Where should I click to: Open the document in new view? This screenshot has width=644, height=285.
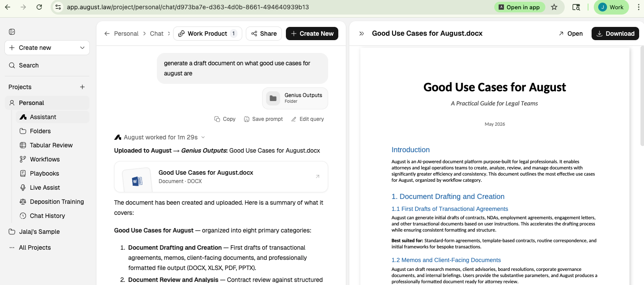point(570,34)
